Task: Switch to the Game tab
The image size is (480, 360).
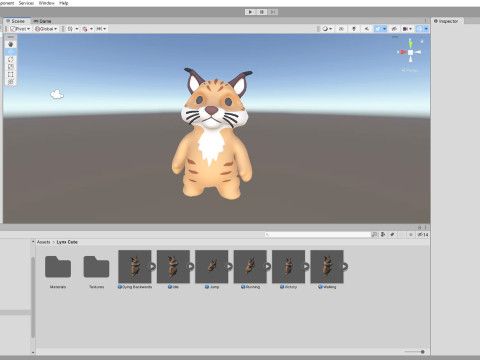Action: [43, 21]
